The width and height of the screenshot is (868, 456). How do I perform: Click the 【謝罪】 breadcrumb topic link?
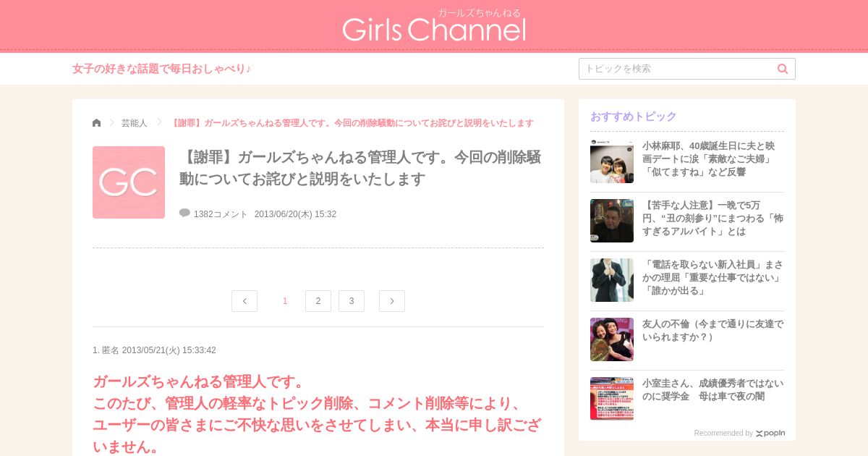coord(352,123)
